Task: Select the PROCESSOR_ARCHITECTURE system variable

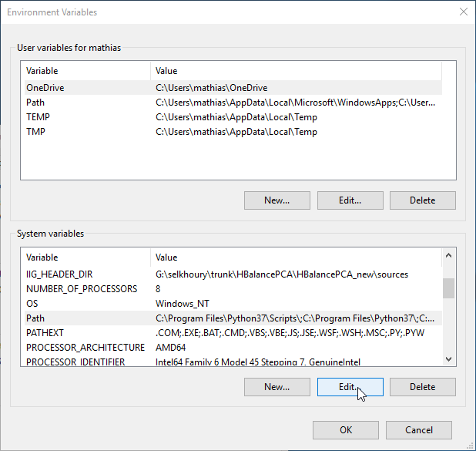Action: click(233, 348)
